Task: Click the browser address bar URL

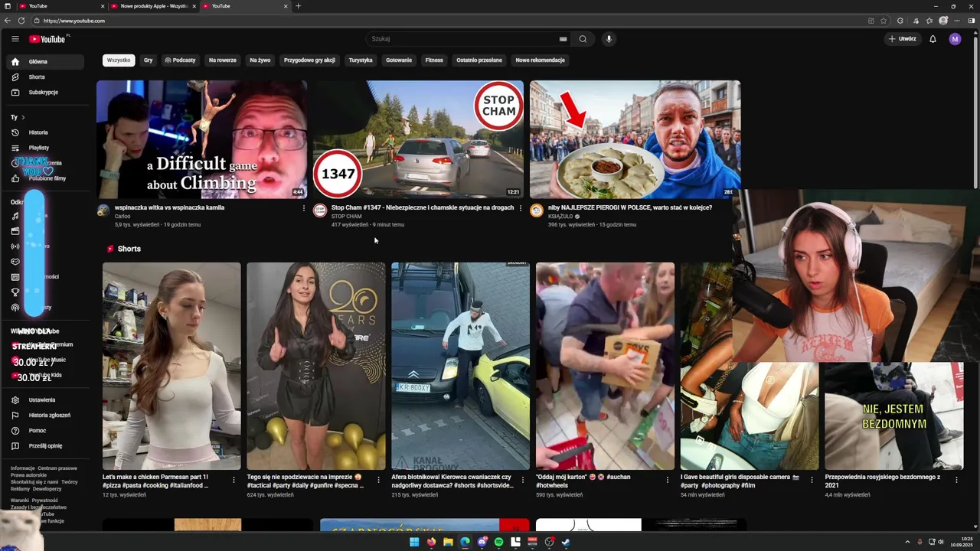Action: pyautogui.click(x=74, y=21)
